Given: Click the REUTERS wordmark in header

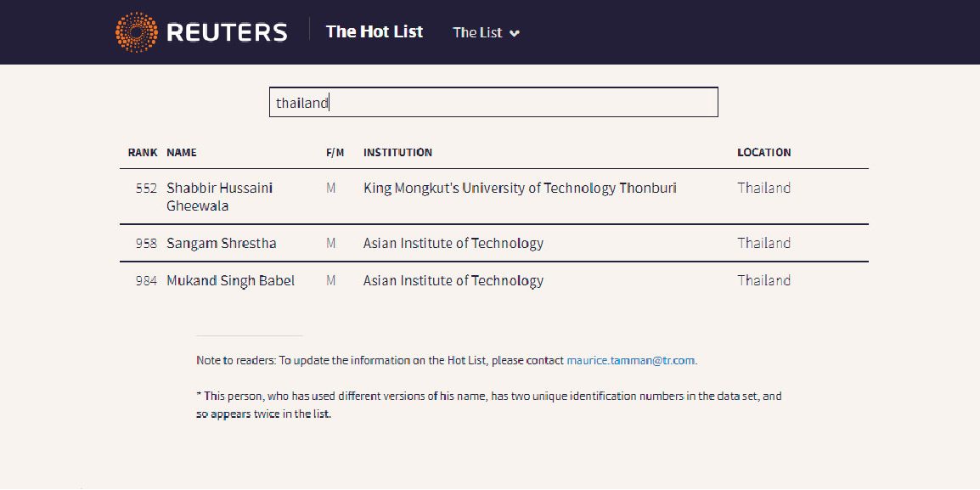Looking at the screenshot, I should pyautogui.click(x=227, y=33).
